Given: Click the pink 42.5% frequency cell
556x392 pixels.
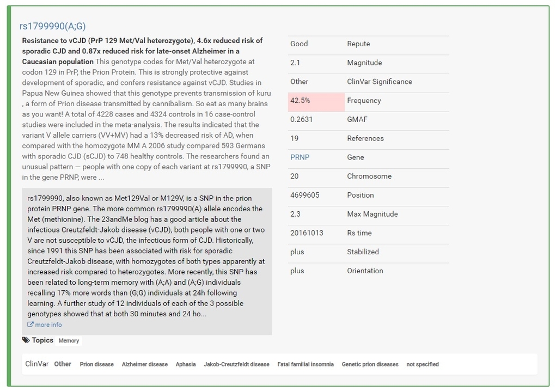Looking at the screenshot, I should [316, 102].
